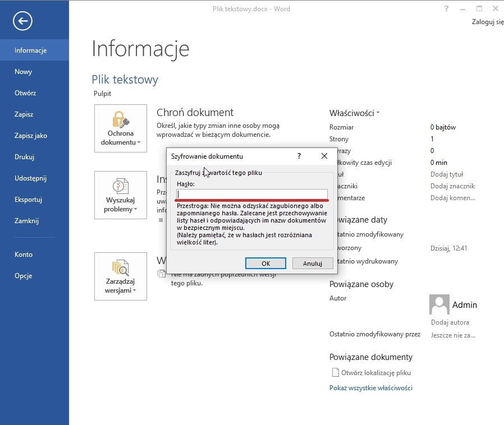This screenshot has height=425, width=504.
Task: Click the back arrow circle icon
Action: 22,21
